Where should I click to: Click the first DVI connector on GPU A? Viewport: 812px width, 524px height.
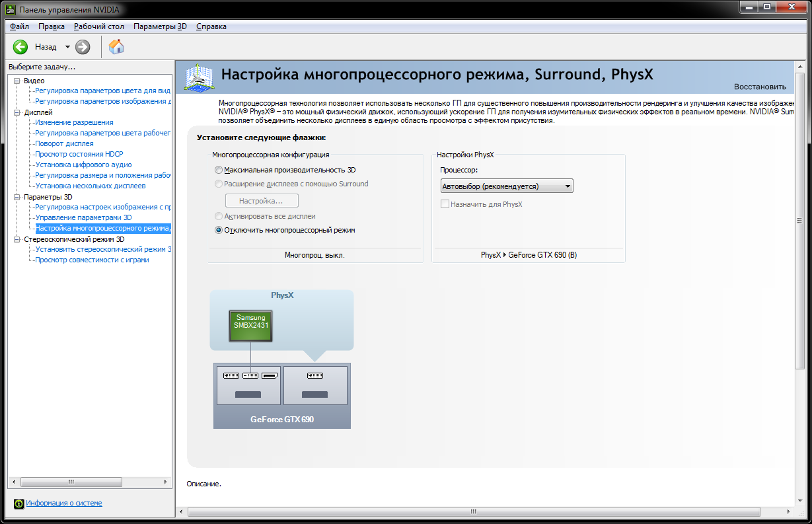(232, 375)
